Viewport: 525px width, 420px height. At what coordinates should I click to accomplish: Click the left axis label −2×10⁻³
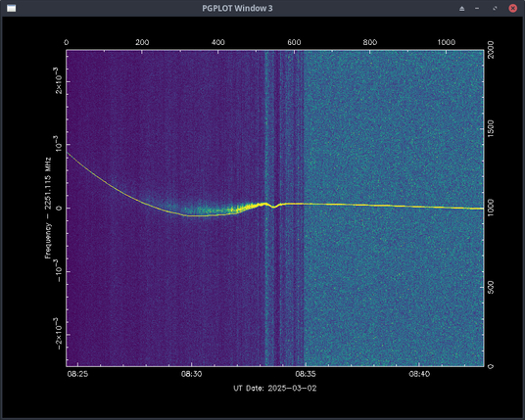coord(58,334)
